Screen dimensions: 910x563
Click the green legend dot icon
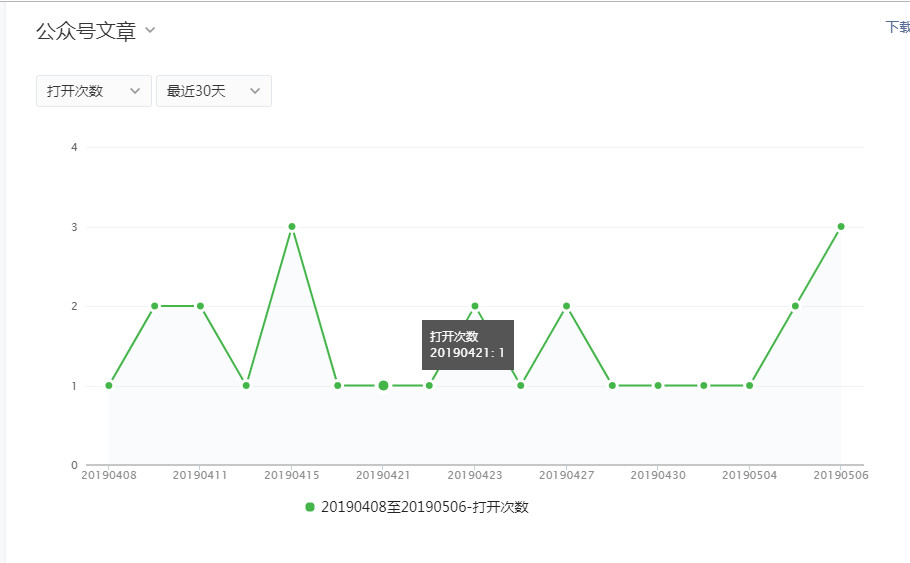(x=310, y=507)
